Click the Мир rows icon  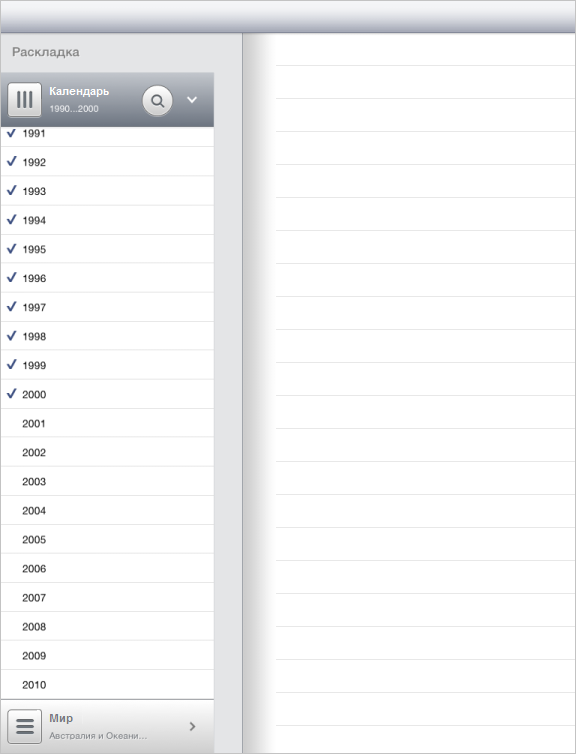coord(25,726)
